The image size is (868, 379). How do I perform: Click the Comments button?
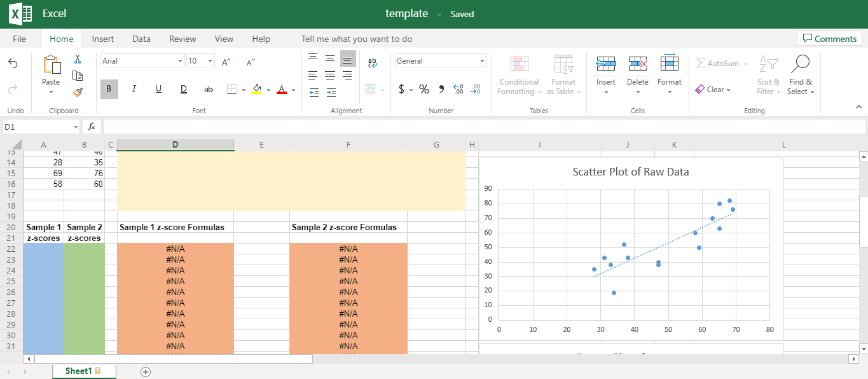pyautogui.click(x=829, y=38)
